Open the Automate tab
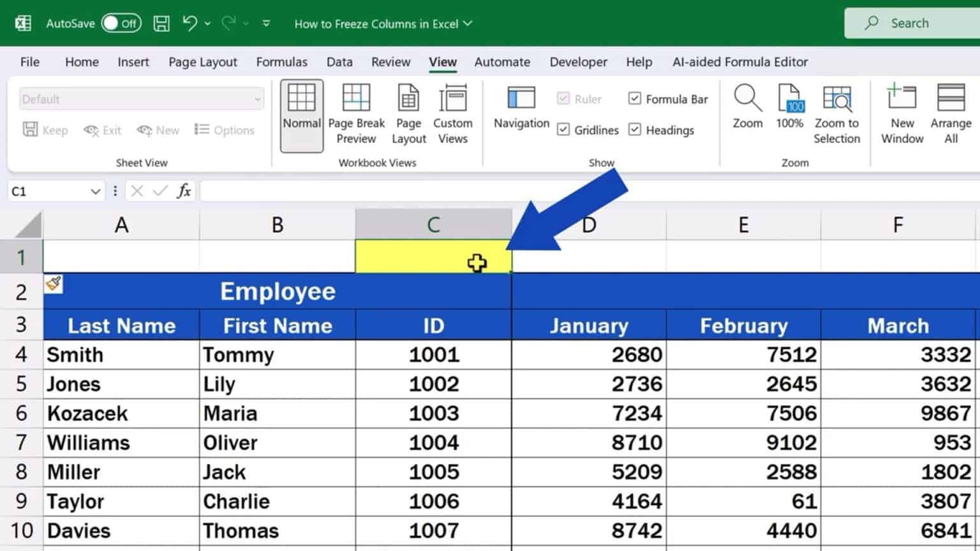 tap(502, 62)
